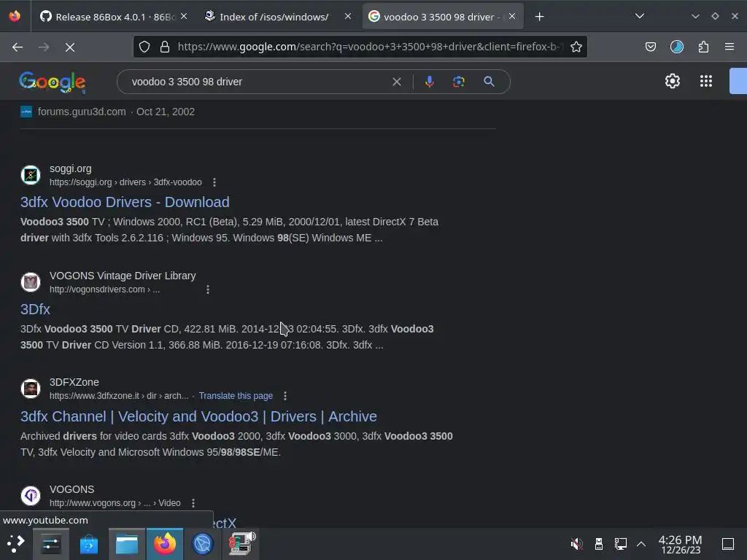The height and width of the screenshot is (560, 747).
Task: Click the Google logo
Action: (x=53, y=82)
